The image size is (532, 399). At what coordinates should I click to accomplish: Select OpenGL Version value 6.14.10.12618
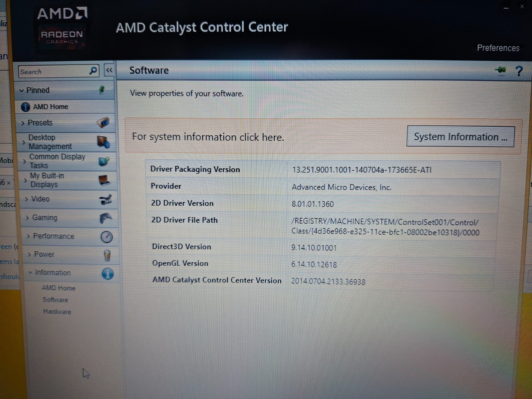[314, 265]
